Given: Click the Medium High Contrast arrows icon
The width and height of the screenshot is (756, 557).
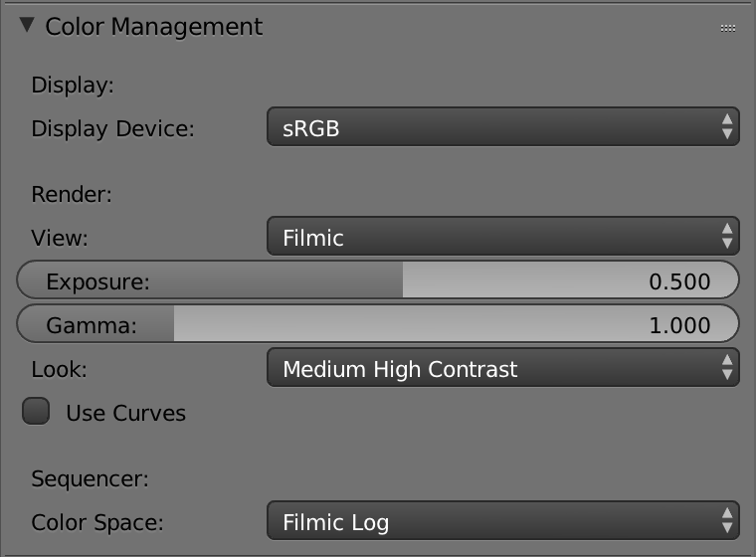Looking at the screenshot, I should coord(727,369).
